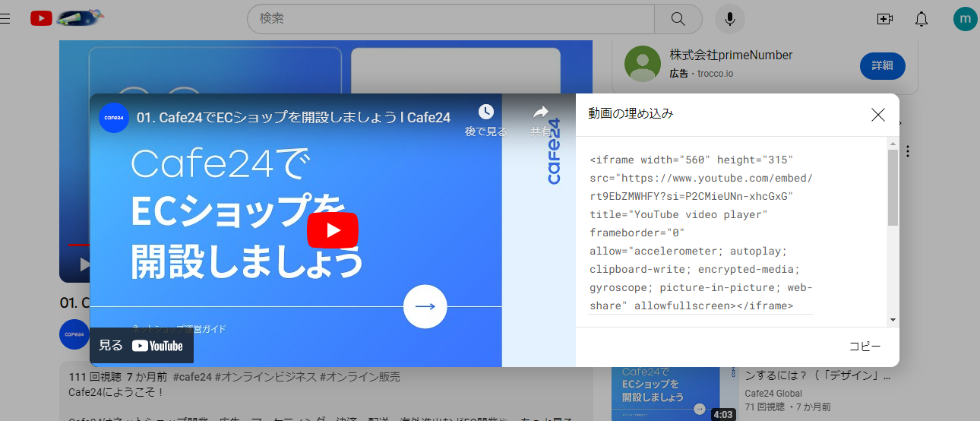Open preview video title 01. Cafe24でECショップ
Image resolution: width=980 pixels, height=421 pixels.
[x=294, y=118]
